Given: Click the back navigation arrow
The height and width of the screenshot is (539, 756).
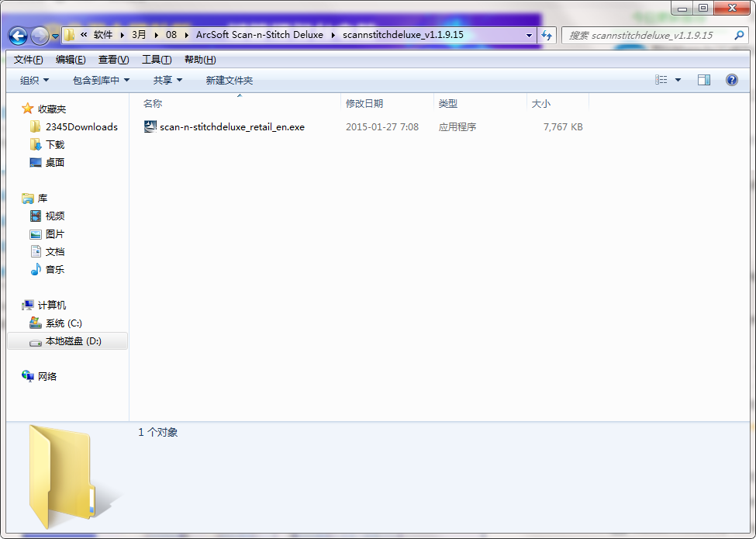Looking at the screenshot, I should 17,35.
